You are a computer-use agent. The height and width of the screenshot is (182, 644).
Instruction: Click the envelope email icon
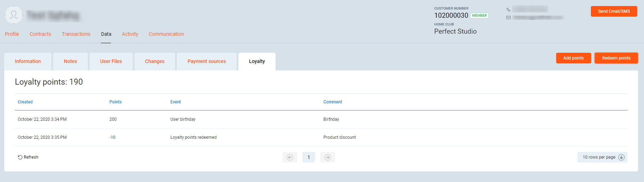508,17
